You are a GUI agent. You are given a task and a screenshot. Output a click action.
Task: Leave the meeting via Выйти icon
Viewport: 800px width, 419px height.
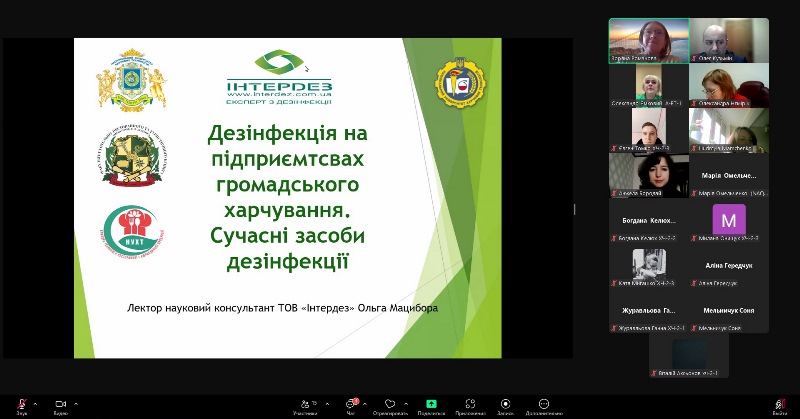[780, 404]
